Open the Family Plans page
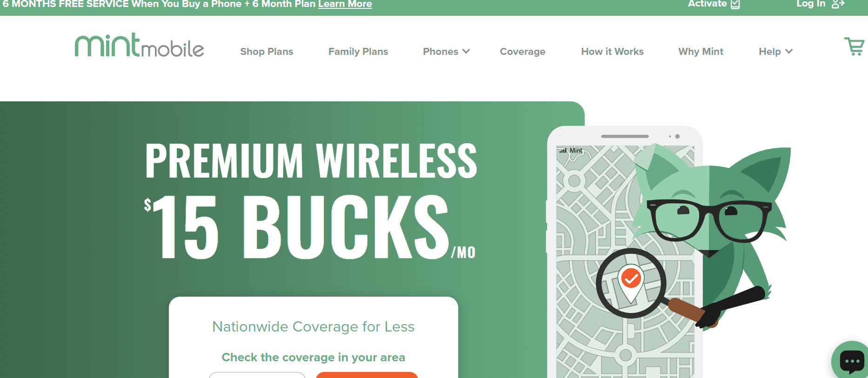 (358, 52)
